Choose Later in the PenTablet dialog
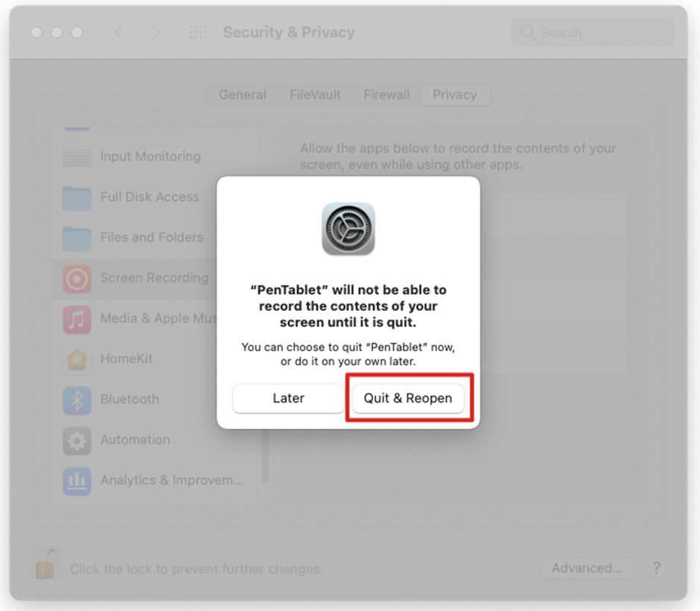The height and width of the screenshot is (611, 700). tap(288, 397)
